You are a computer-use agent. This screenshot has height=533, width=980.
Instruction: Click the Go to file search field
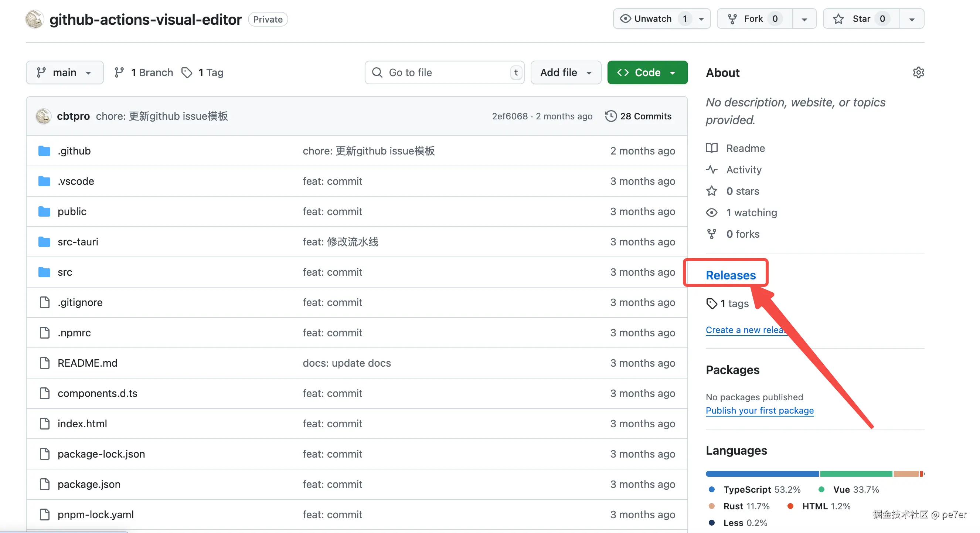(443, 72)
